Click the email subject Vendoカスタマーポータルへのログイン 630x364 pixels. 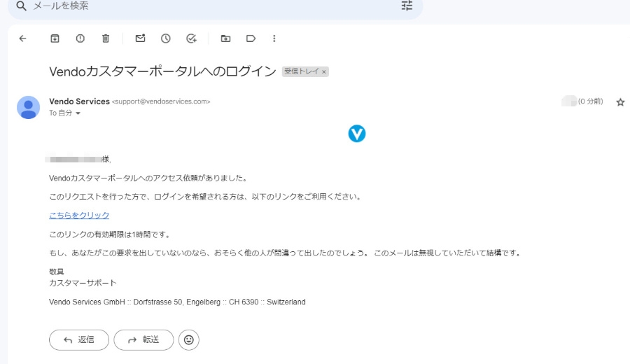[162, 71]
